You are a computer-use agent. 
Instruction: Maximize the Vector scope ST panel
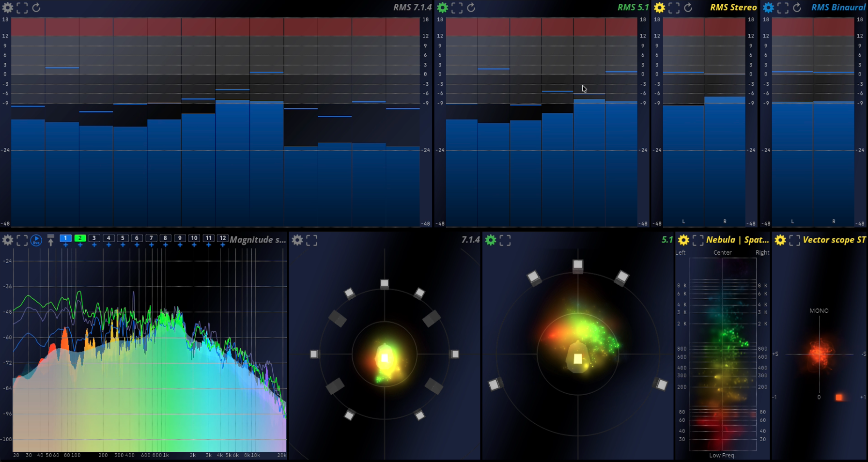(x=794, y=240)
